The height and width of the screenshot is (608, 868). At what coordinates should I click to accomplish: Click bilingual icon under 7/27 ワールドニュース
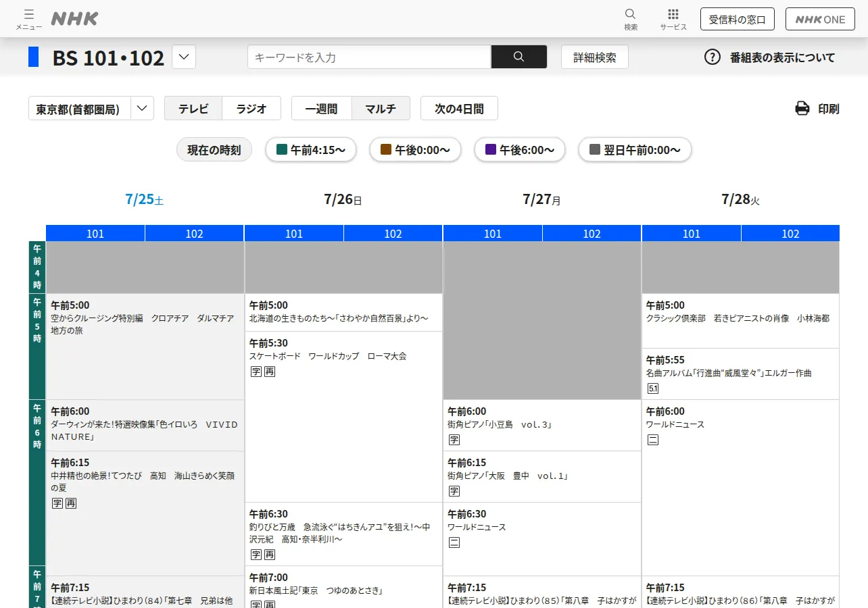pos(454,542)
